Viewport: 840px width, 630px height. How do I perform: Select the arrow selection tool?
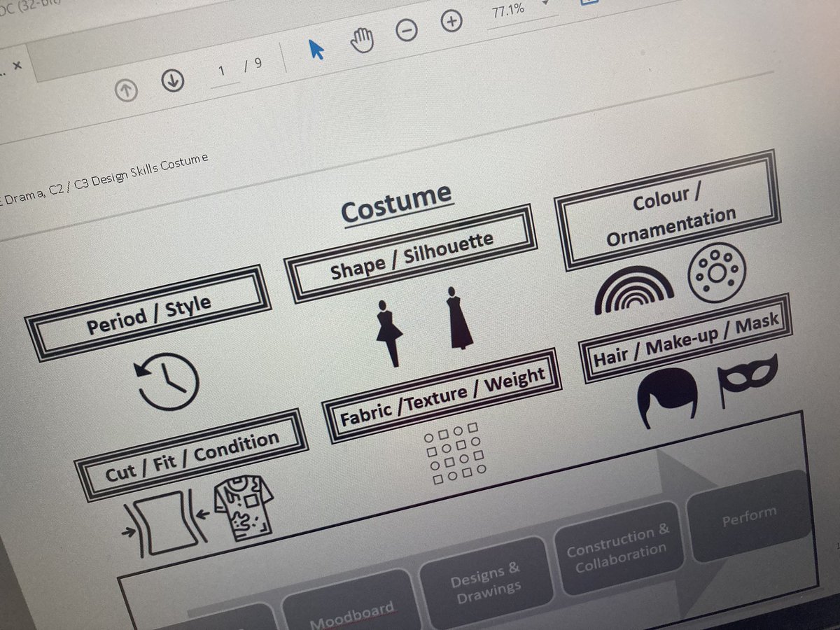tap(316, 48)
